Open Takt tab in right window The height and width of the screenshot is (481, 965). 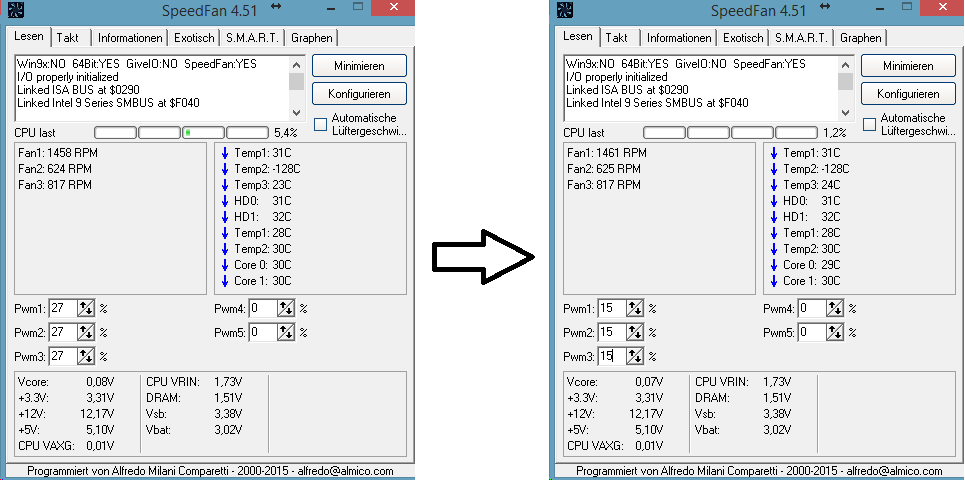[617, 38]
